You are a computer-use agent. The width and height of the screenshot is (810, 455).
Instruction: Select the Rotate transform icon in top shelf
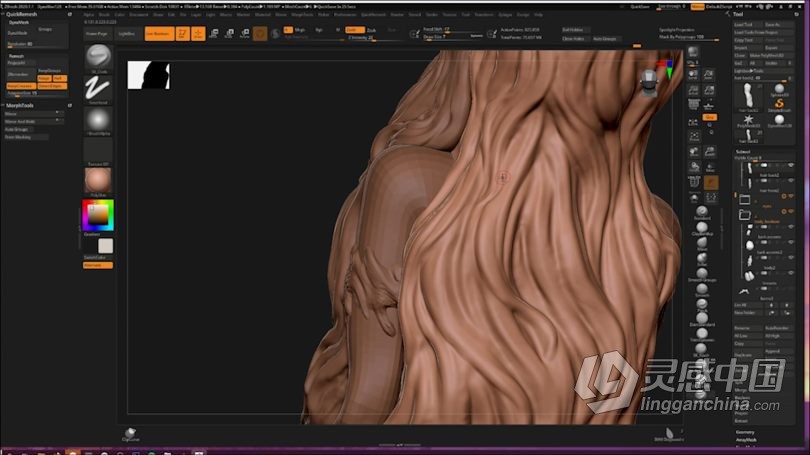pos(245,34)
